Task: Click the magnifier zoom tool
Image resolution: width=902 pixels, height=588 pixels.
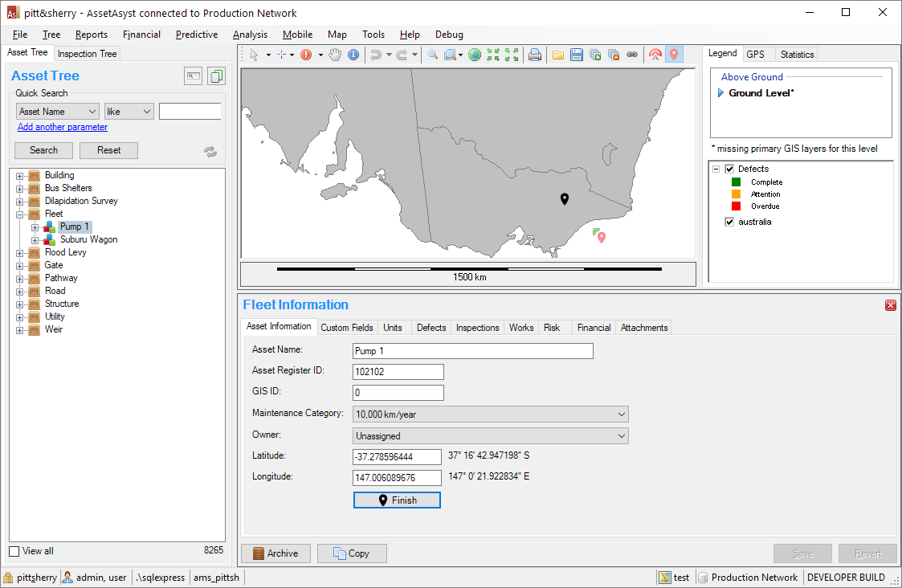Action: [432, 55]
